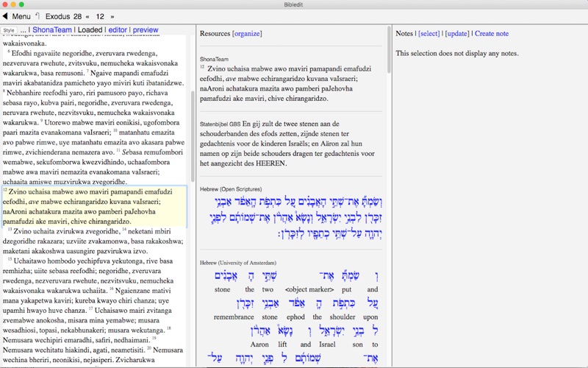The image size is (588, 368).
Task: Click the ShonaTeam resource heading
Action: (214, 59)
